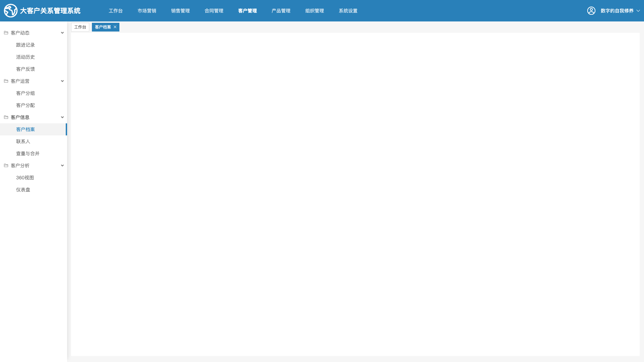644x362 pixels.
Task: Select 联系人 in the sidebar
Action: 23,141
